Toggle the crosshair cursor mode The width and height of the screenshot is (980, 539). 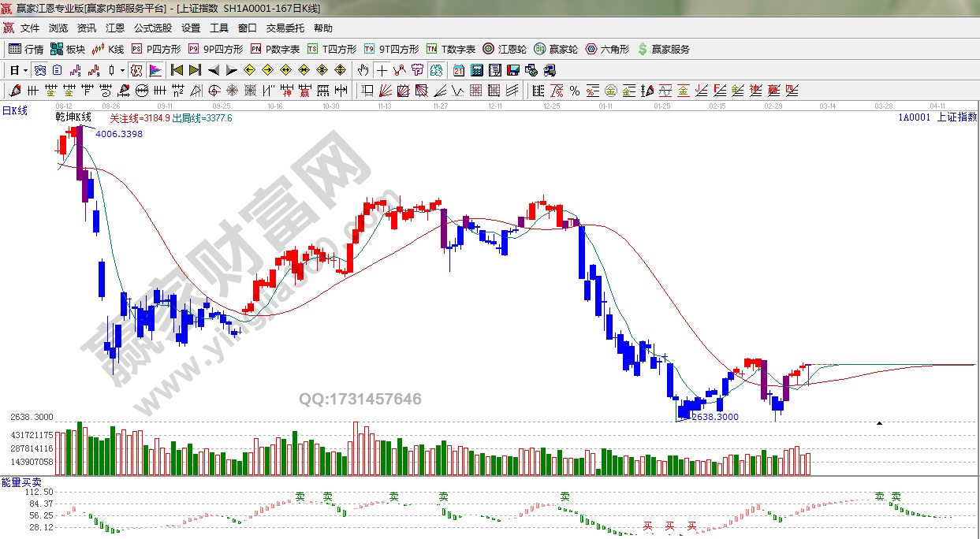pyautogui.click(x=381, y=70)
